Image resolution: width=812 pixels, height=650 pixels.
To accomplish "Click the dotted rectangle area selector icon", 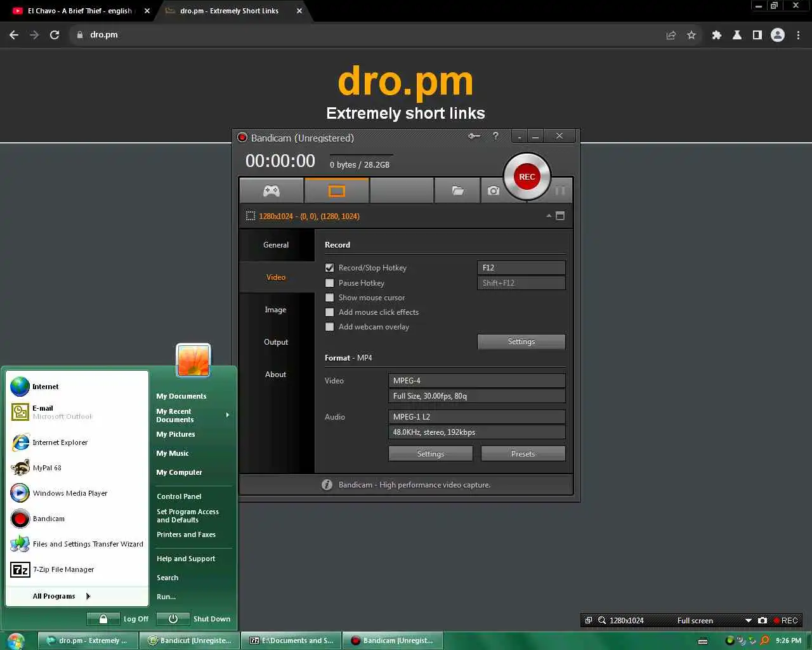I will (x=251, y=216).
